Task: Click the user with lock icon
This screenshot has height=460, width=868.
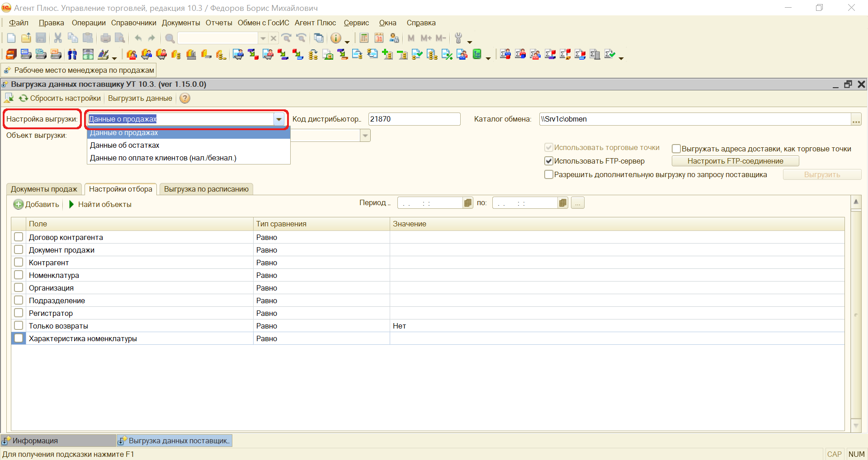Action: 394,38
